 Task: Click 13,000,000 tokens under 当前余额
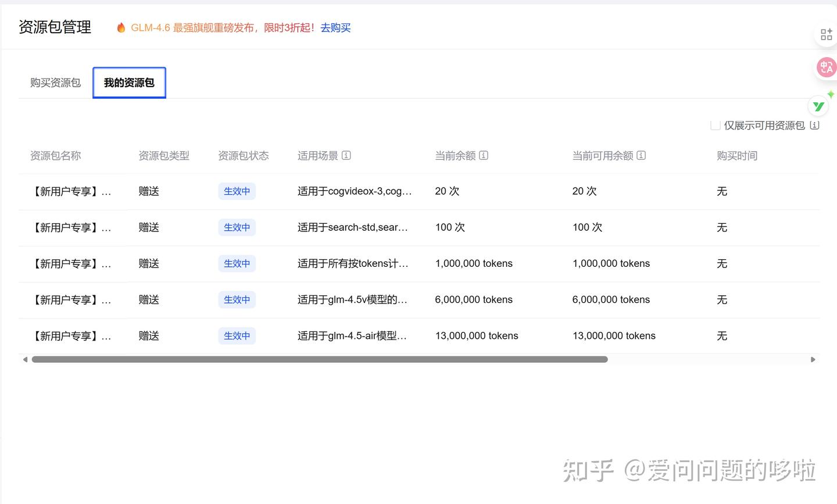(477, 335)
